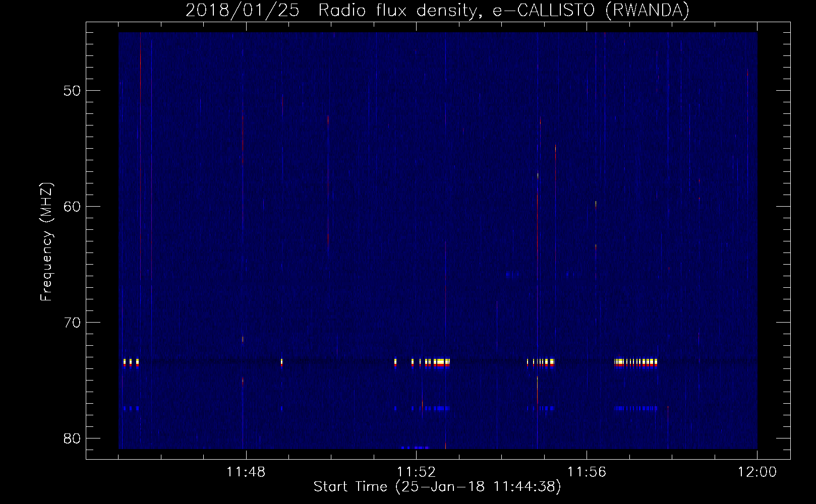Image resolution: width=816 pixels, height=504 pixels.
Task: Click the 11:52 time tick label
Action: pos(416,472)
